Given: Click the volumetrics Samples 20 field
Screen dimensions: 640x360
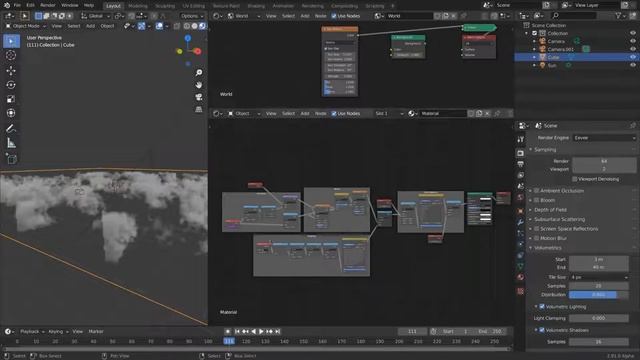Looking at the screenshot, I should pos(599,286).
